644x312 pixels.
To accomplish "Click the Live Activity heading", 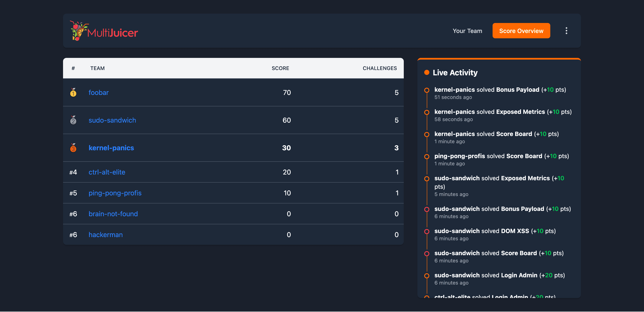I will (x=455, y=72).
